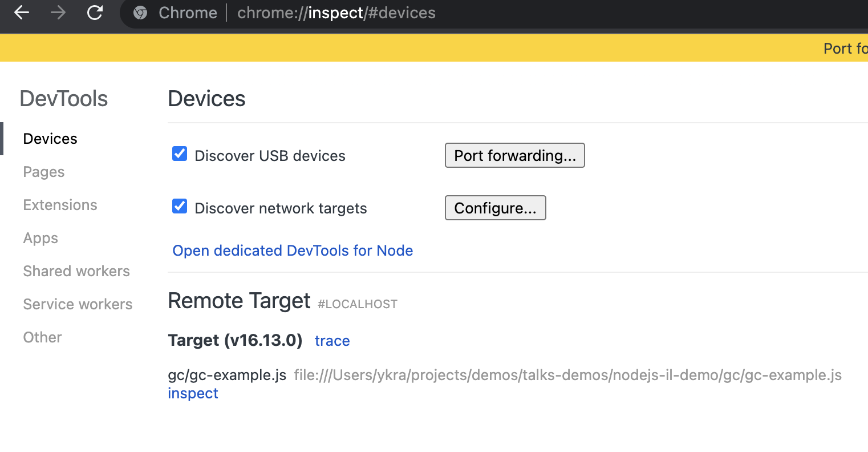Inspect the gc-example.js target
868x452 pixels.
[193, 393]
